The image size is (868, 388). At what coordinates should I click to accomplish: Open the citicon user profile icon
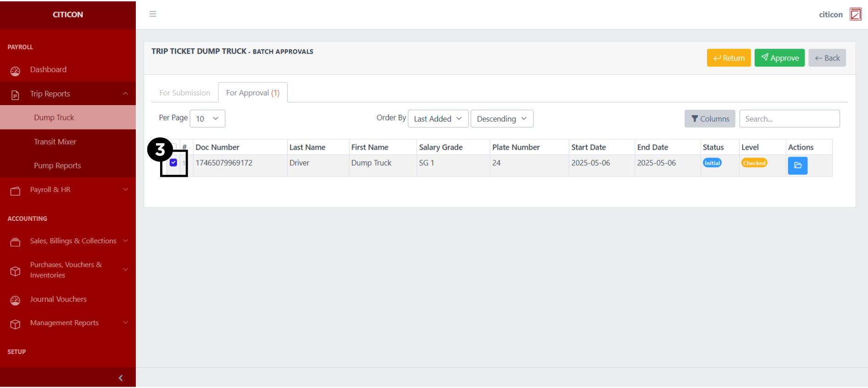click(x=855, y=14)
